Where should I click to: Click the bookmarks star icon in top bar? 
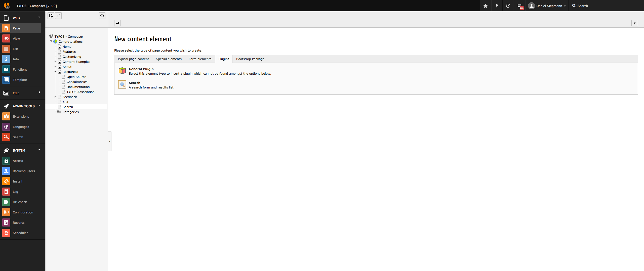486,6
